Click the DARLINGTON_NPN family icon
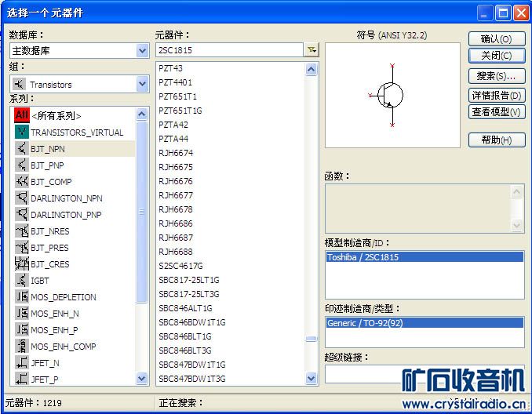532x414 pixels. 22,198
